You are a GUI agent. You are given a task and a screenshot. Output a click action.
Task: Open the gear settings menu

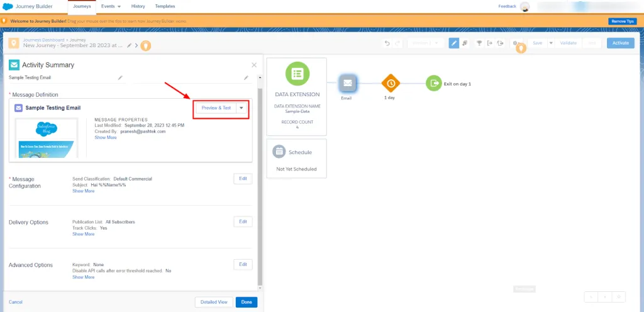[515, 43]
